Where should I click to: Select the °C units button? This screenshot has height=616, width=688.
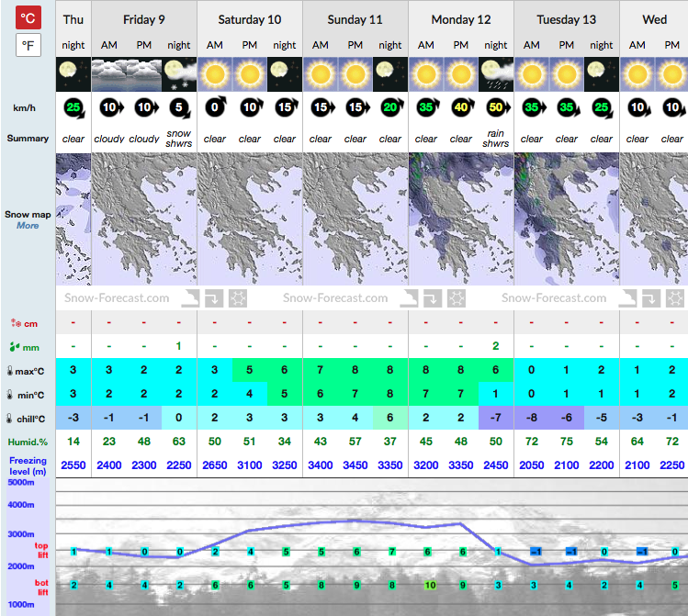click(28, 18)
